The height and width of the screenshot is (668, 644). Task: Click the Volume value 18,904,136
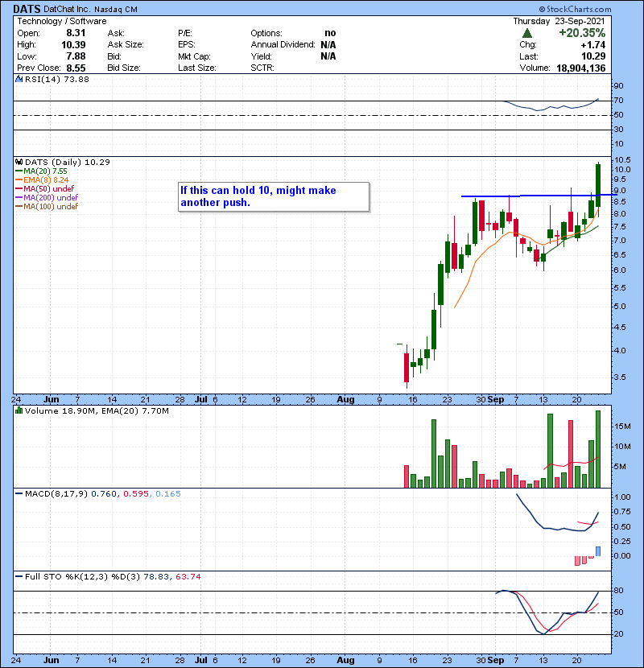pyautogui.click(x=581, y=68)
